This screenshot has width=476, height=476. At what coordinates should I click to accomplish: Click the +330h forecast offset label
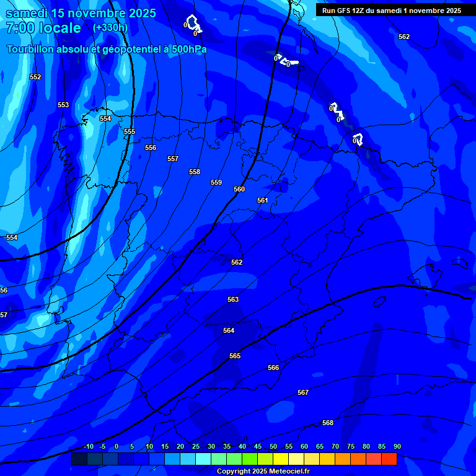(x=110, y=28)
